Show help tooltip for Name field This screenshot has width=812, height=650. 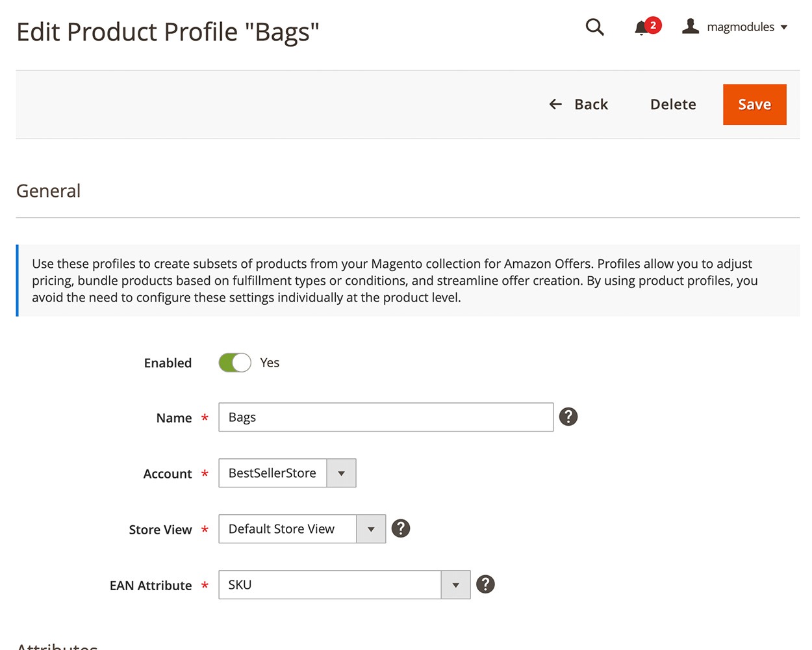[x=568, y=417]
